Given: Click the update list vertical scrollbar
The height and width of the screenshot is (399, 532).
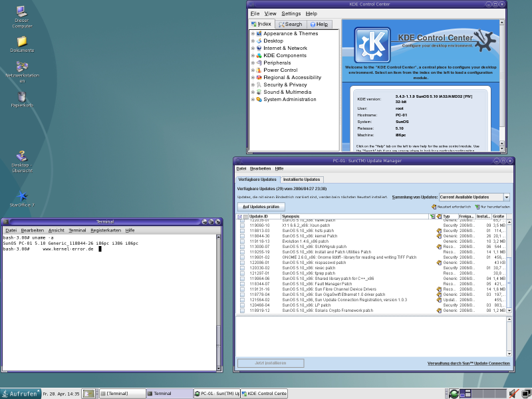Looking at the screenshot, I should click(509, 267).
